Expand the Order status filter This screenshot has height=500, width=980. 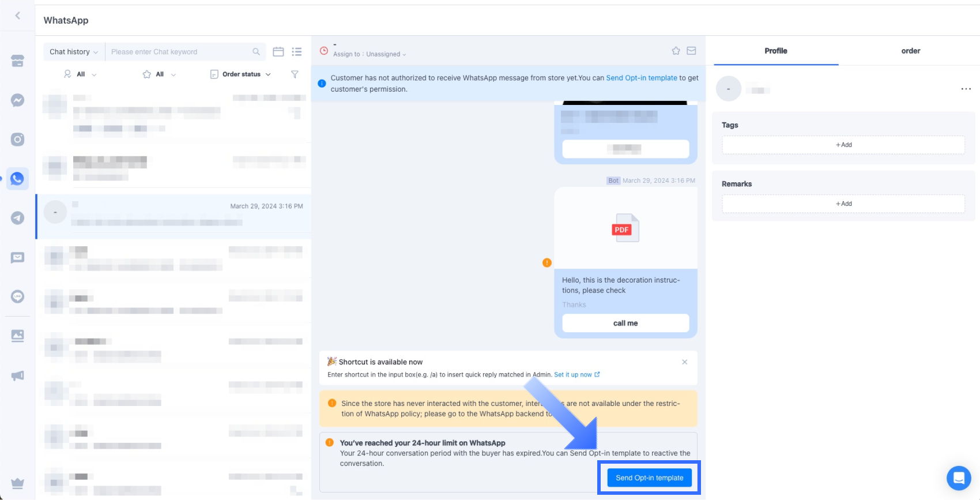(x=241, y=74)
